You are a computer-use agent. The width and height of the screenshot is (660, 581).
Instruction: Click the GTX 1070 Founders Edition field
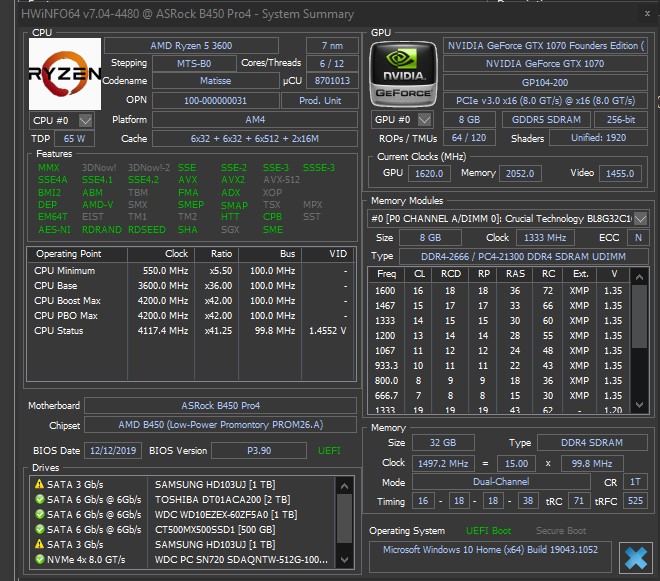(x=546, y=45)
